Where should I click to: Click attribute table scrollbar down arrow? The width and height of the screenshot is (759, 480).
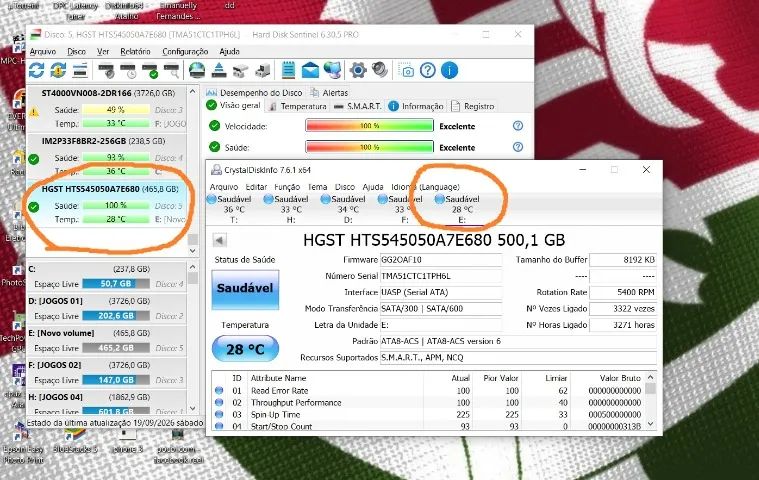(651, 424)
